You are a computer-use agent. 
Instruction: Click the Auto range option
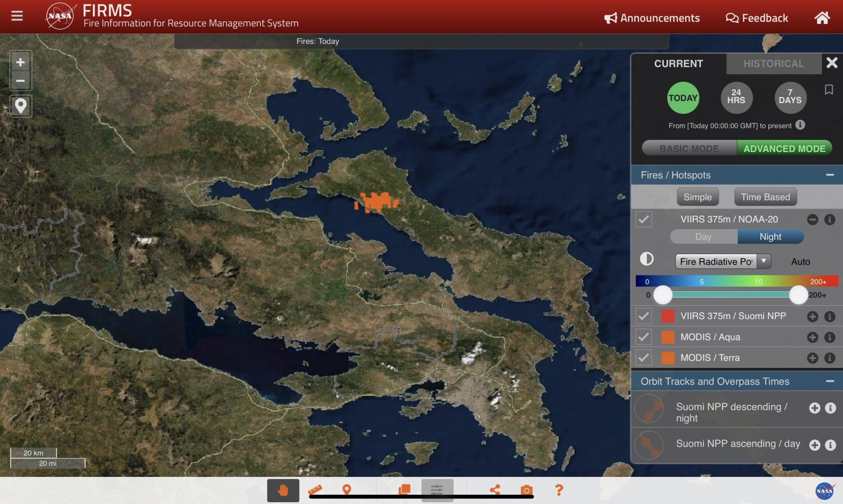tap(800, 262)
